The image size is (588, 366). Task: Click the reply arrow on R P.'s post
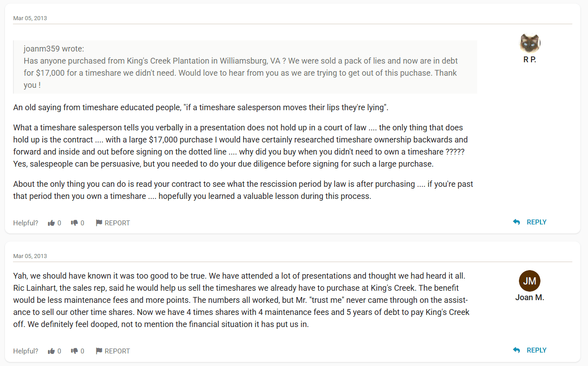coord(516,222)
